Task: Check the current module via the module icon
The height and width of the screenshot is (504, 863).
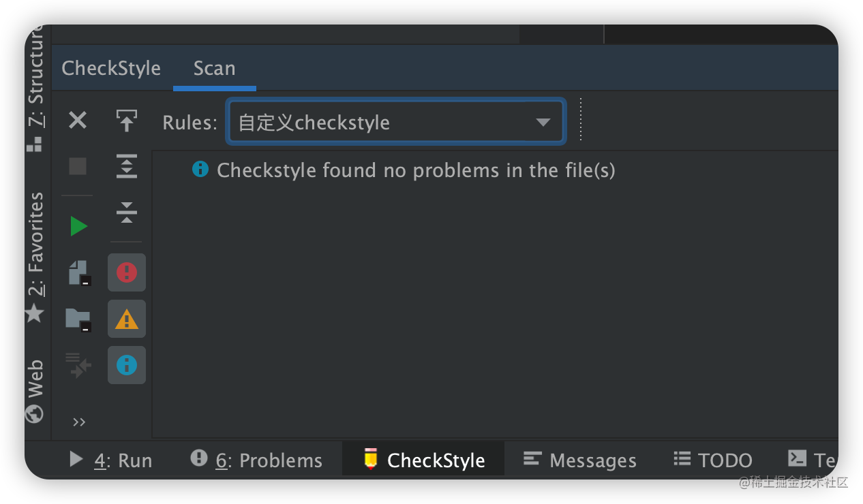Action: click(77, 272)
